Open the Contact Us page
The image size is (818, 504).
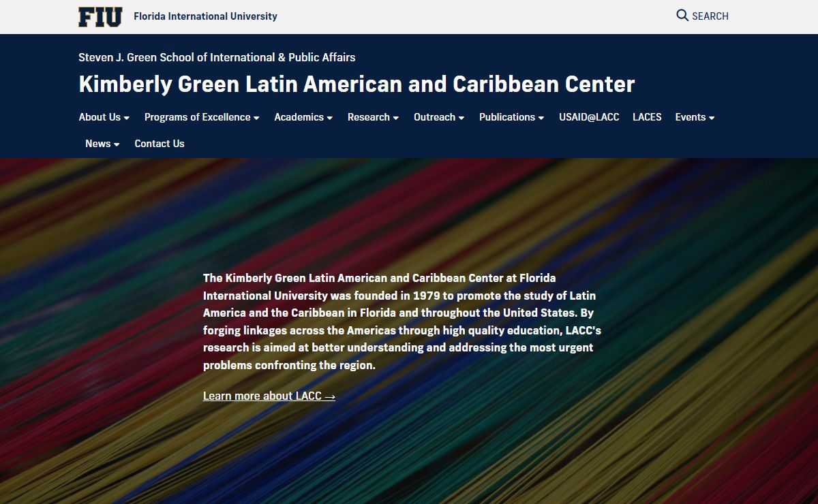tap(160, 144)
